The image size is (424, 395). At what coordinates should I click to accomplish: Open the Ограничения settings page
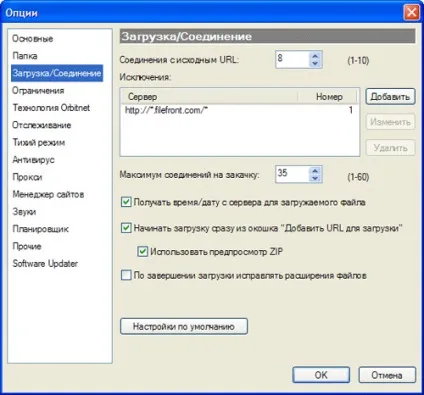click(38, 91)
